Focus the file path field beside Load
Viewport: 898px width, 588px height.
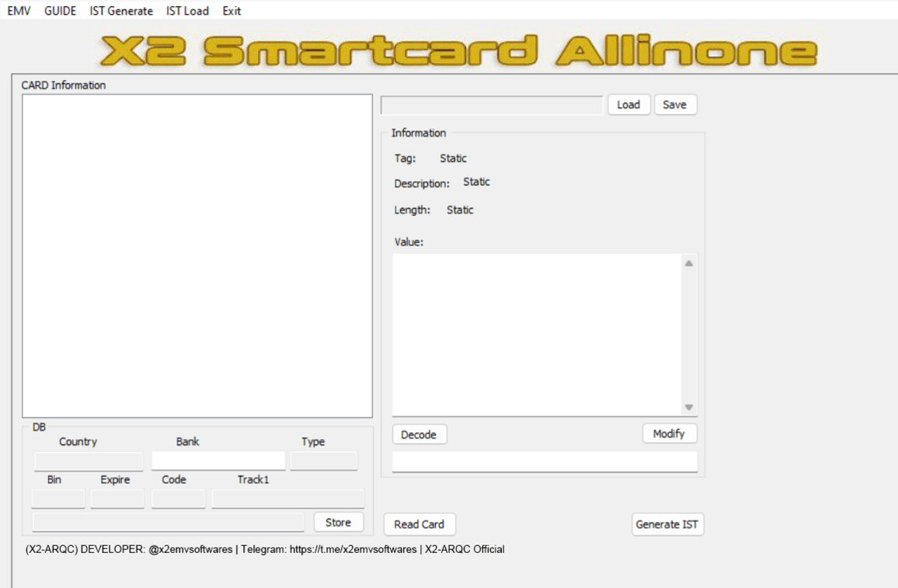pyautogui.click(x=492, y=106)
